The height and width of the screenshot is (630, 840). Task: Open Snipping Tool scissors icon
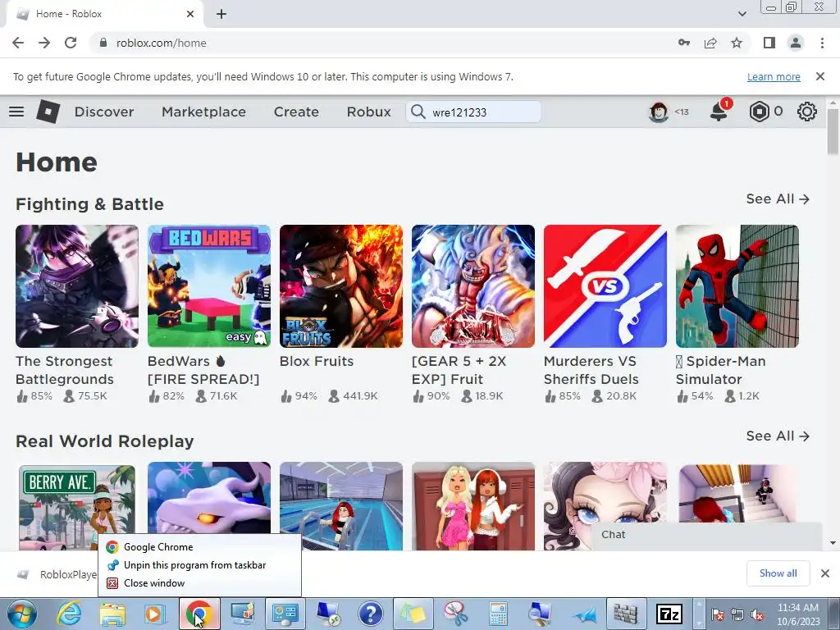(x=455, y=614)
